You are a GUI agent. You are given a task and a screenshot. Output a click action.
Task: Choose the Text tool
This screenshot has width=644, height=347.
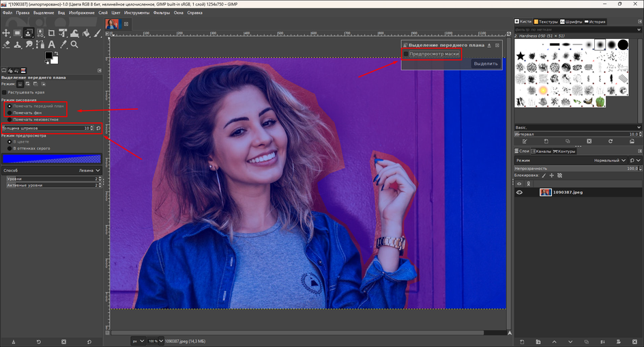point(51,44)
